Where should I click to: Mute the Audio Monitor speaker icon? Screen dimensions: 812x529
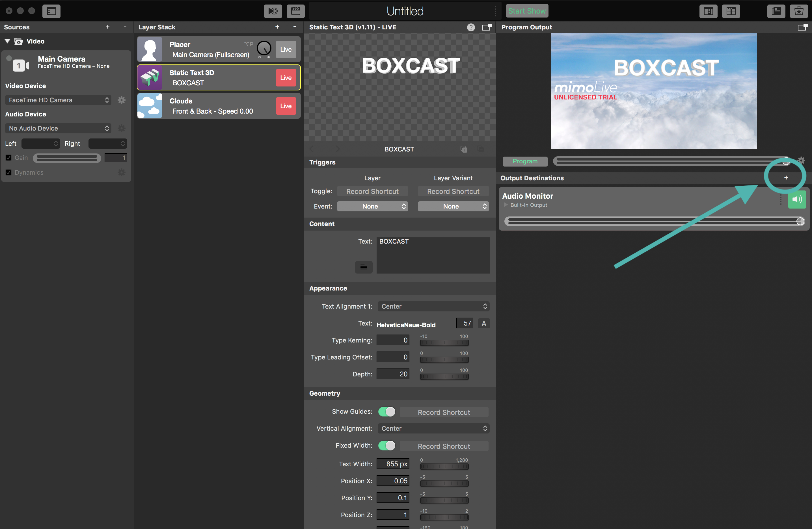(797, 199)
